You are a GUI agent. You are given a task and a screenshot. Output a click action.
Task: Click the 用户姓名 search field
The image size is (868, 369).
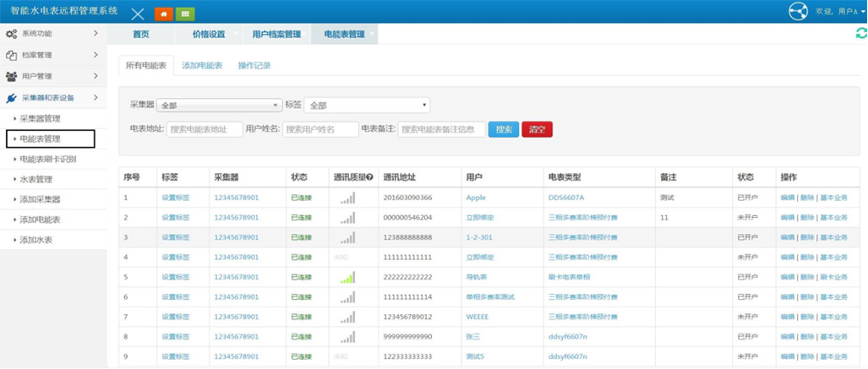[x=320, y=129]
